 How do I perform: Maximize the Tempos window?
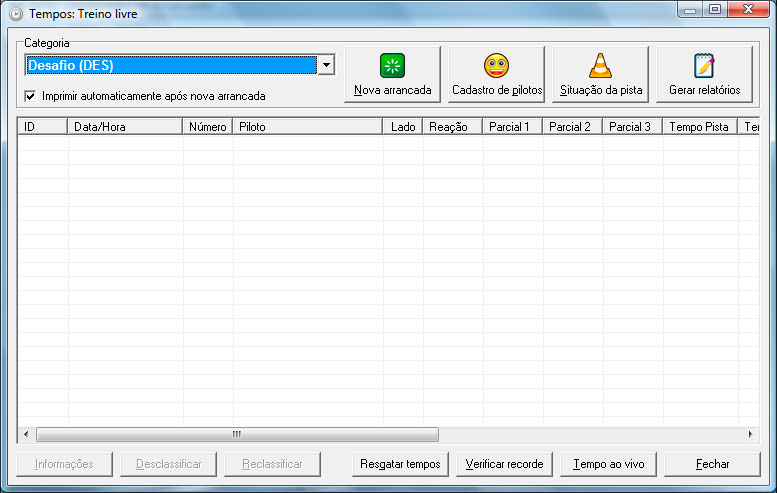pos(714,10)
